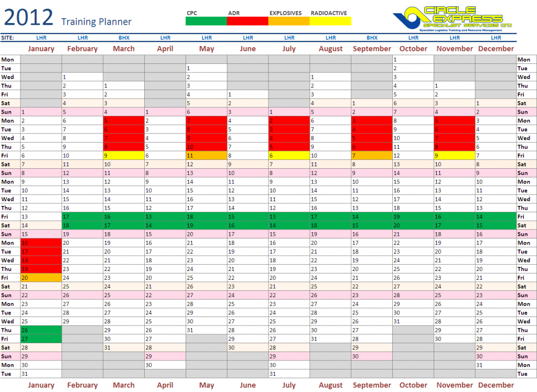The width and height of the screenshot is (537, 392).
Task: Select the October header at top
Action: (x=413, y=49)
